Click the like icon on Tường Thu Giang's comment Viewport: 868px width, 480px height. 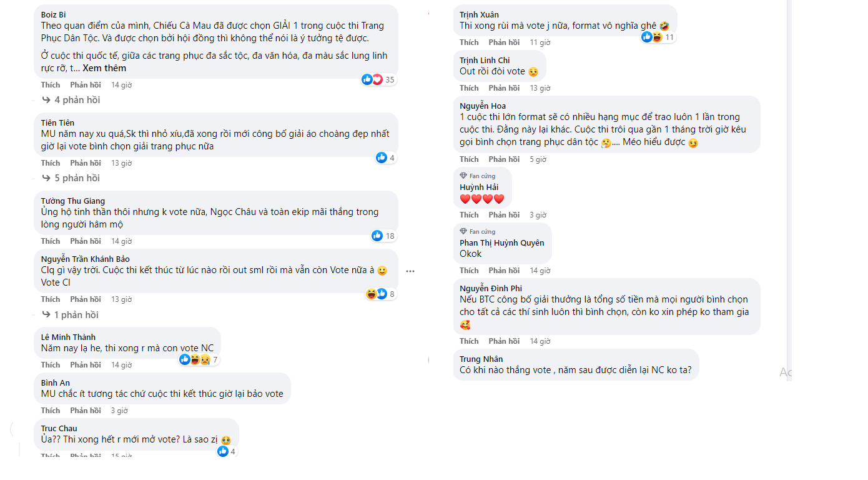click(x=377, y=236)
